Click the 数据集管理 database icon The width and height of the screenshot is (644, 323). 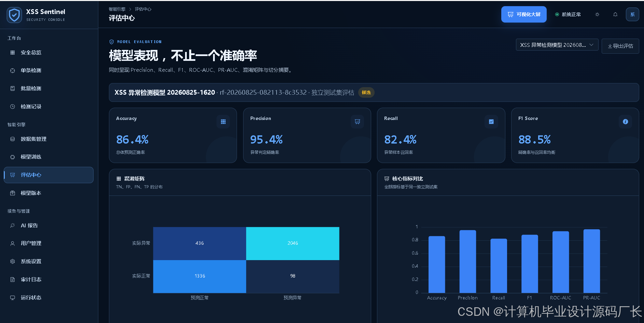click(x=13, y=139)
